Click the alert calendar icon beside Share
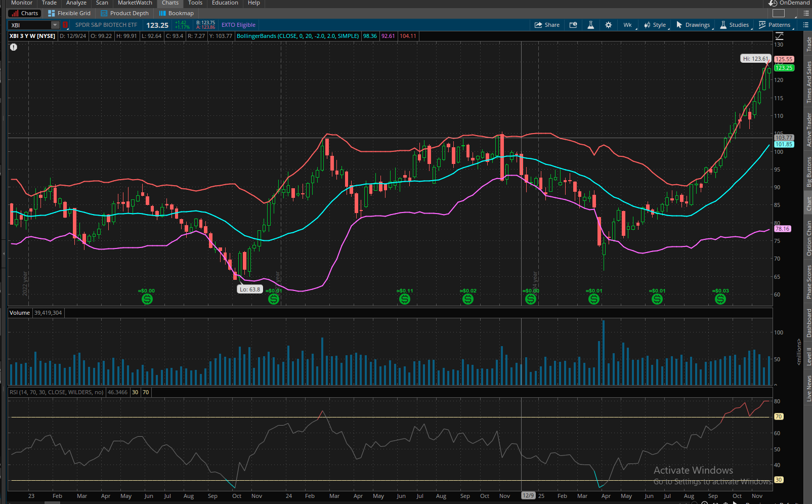This screenshot has width=812, height=504. (573, 25)
